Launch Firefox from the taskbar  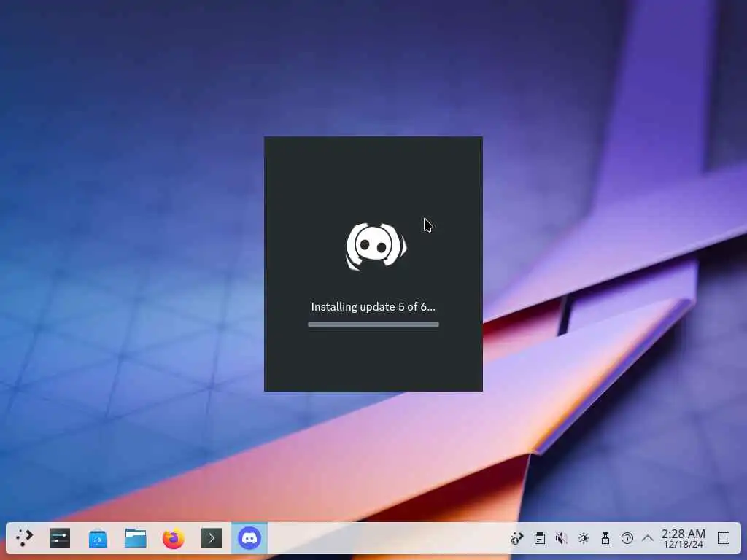tap(174, 539)
